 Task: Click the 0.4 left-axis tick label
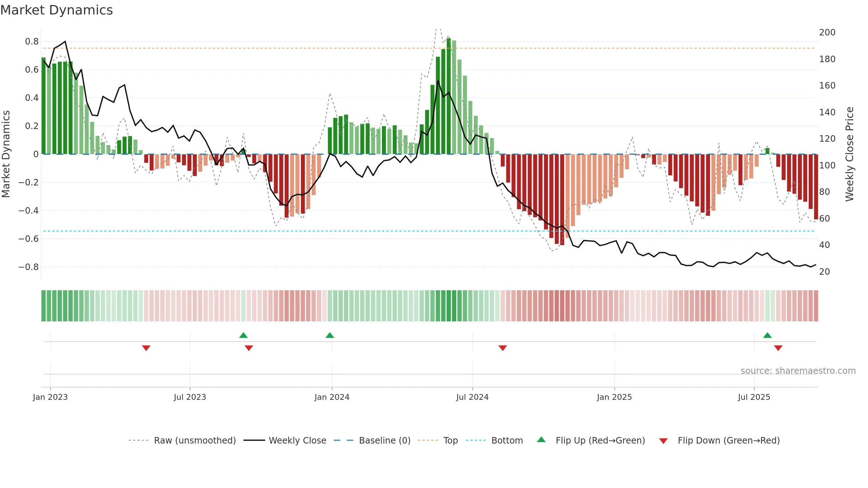click(x=32, y=98)
